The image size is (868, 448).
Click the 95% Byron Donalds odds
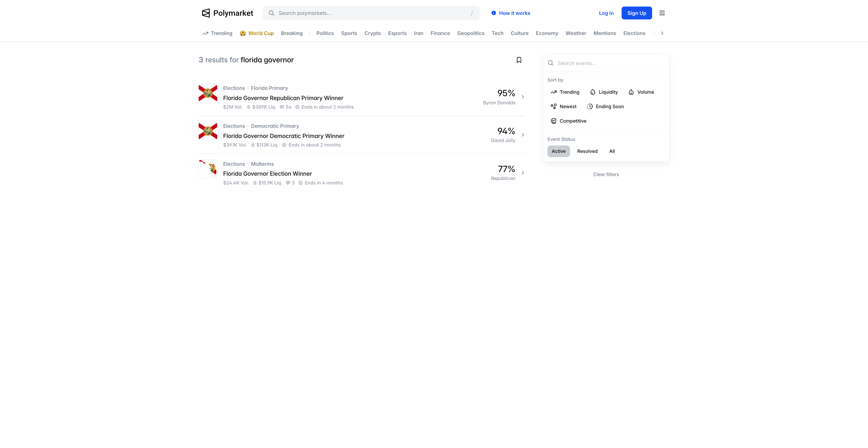click(499, 97)
